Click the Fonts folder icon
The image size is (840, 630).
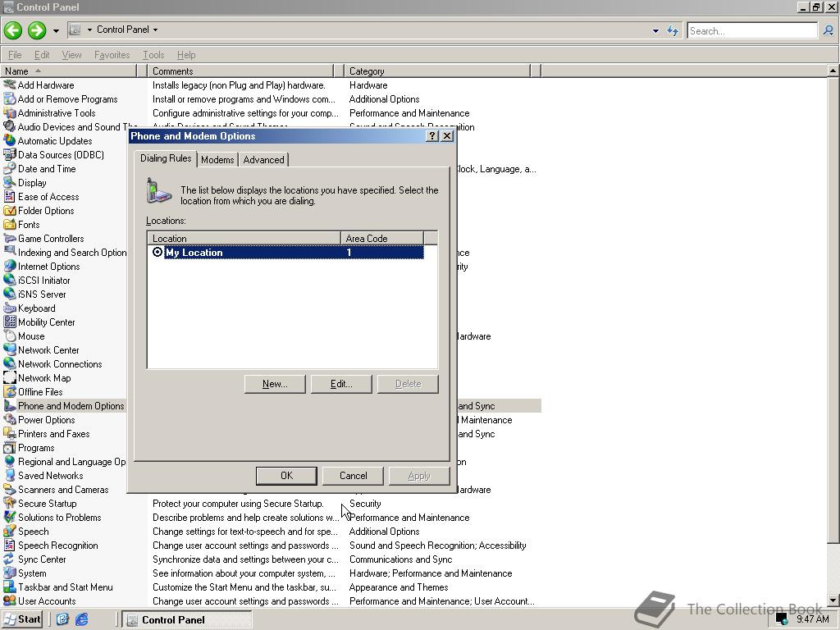point(10,224)
